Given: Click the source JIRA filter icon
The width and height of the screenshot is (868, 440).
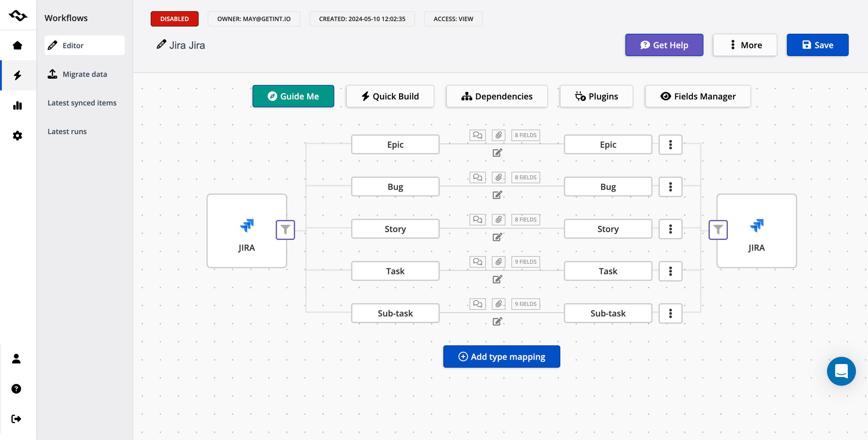Looking at the screenshot, I should [x=285, y=230].
